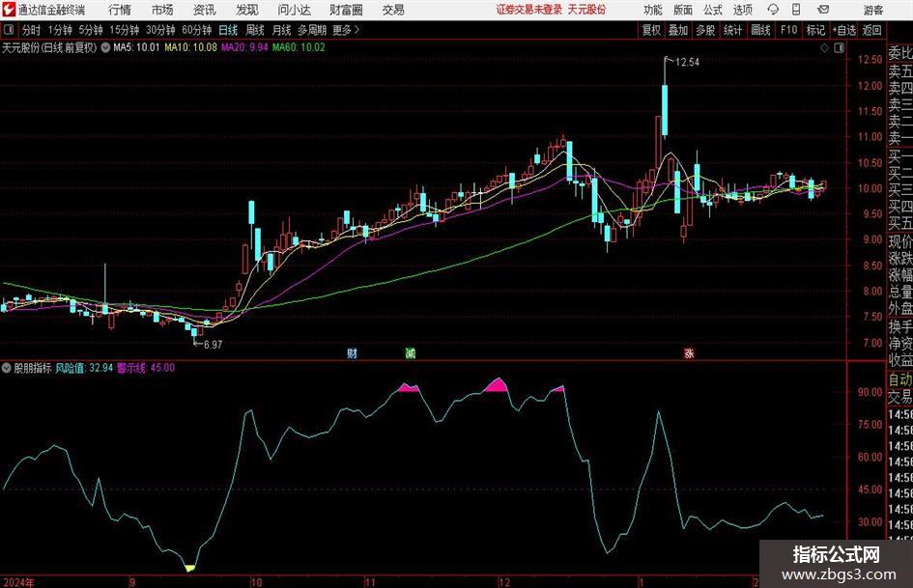This screenshot has height=588, width=913.
Task: Click 证券交易未登录 login notice
Action: 528,10
